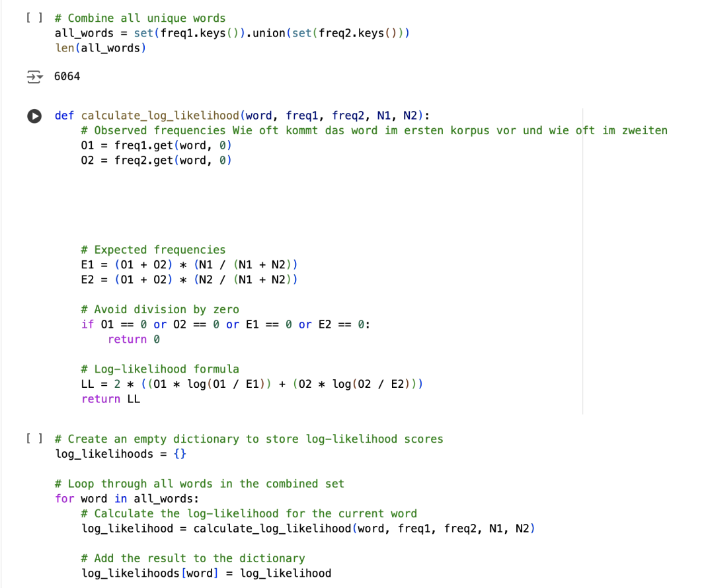This screenshot has width=702, height=588.
Task: Click the def calculate_log_likelihood line
Action: pos(242,116)
